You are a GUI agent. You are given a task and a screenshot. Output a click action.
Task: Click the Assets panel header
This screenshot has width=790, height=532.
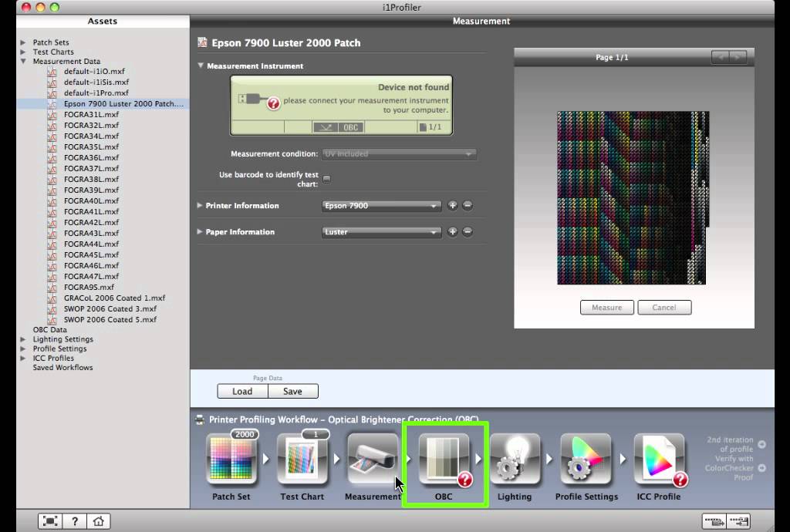[103, 21]
